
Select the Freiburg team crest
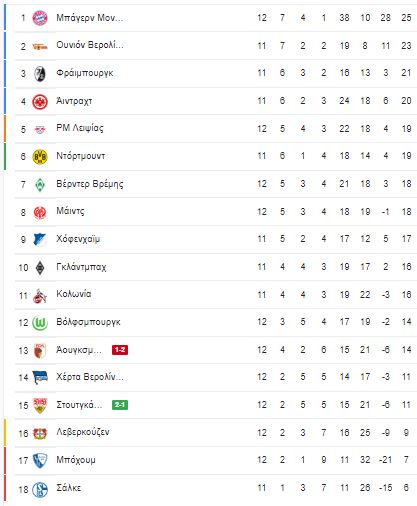[40, 73]
